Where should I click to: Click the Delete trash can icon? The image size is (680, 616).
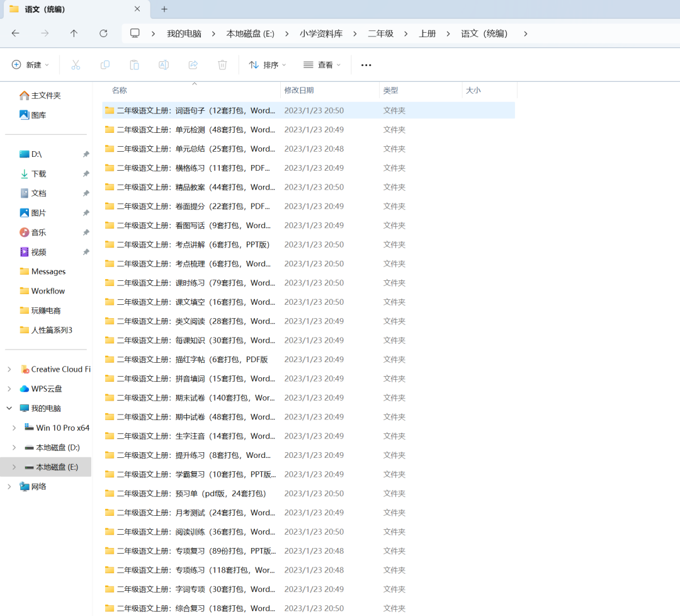(222, 65)
